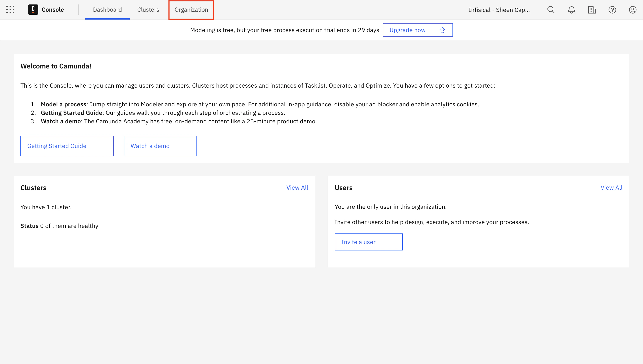This screenshot has height=364, width=643.
Task: Click the Welcome to Camunda! heading
Action: tap(56, 66)
